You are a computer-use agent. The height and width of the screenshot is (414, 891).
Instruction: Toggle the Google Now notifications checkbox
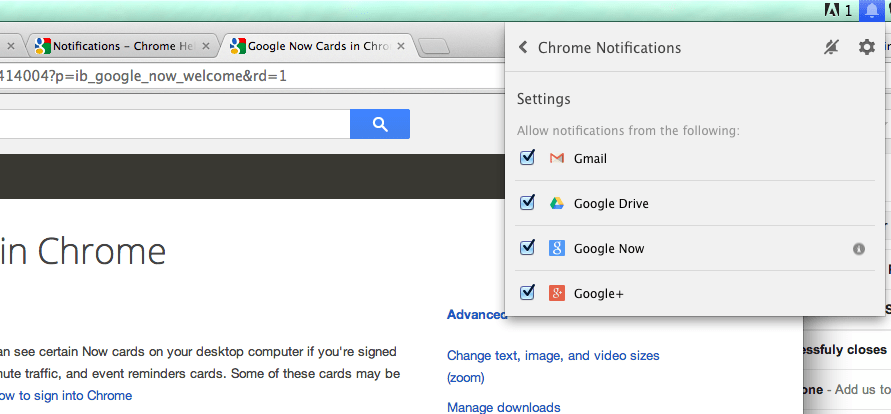[x=528, y=248]
